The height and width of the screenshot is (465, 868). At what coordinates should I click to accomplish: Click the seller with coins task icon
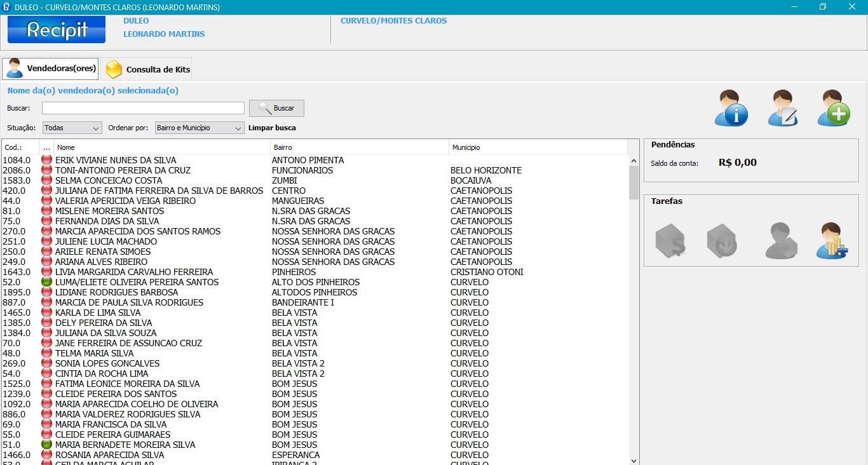[832, 241]
